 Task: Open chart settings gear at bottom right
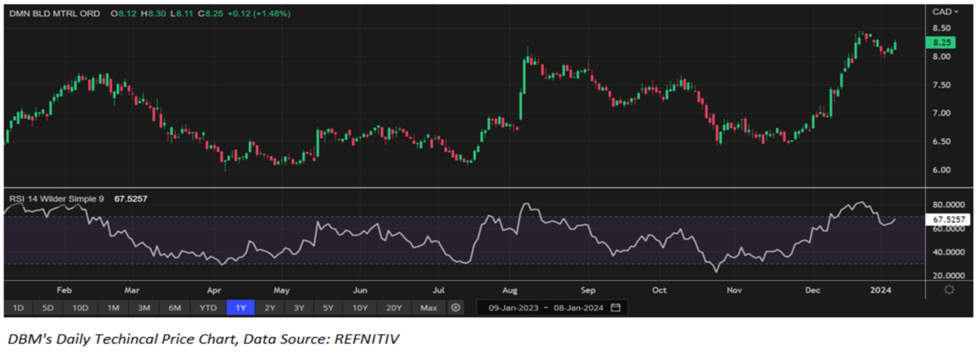[x=949, y=290]
